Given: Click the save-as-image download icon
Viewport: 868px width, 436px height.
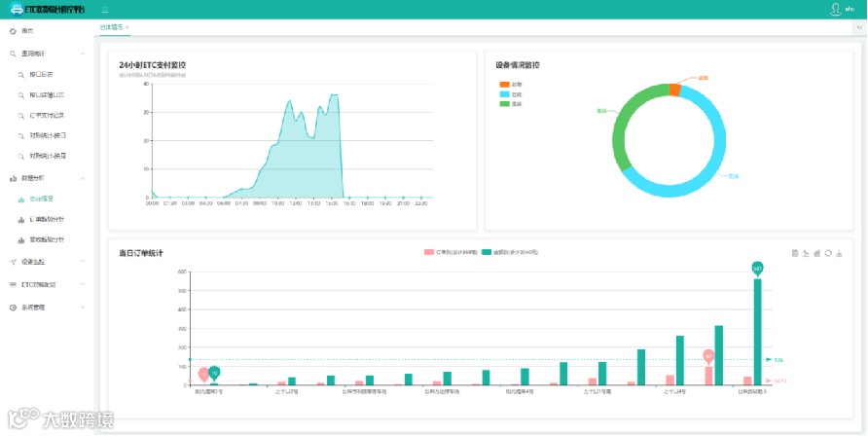Looking at the screenshot, I should [839, 253].
